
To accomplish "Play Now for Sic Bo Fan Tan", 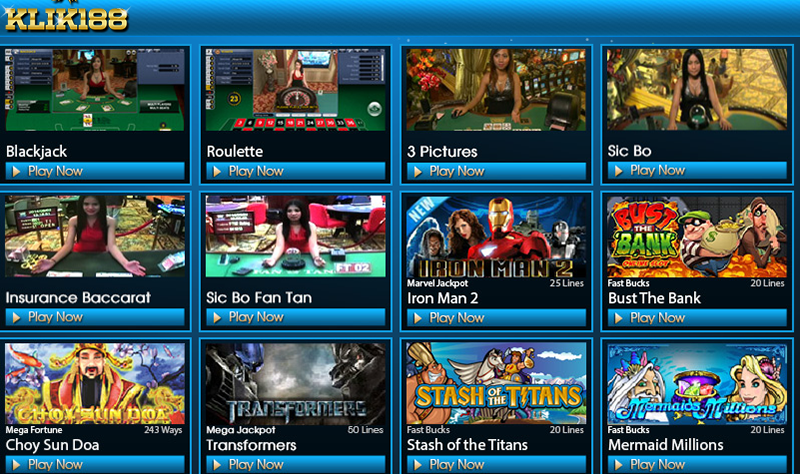I will (295, 317).
